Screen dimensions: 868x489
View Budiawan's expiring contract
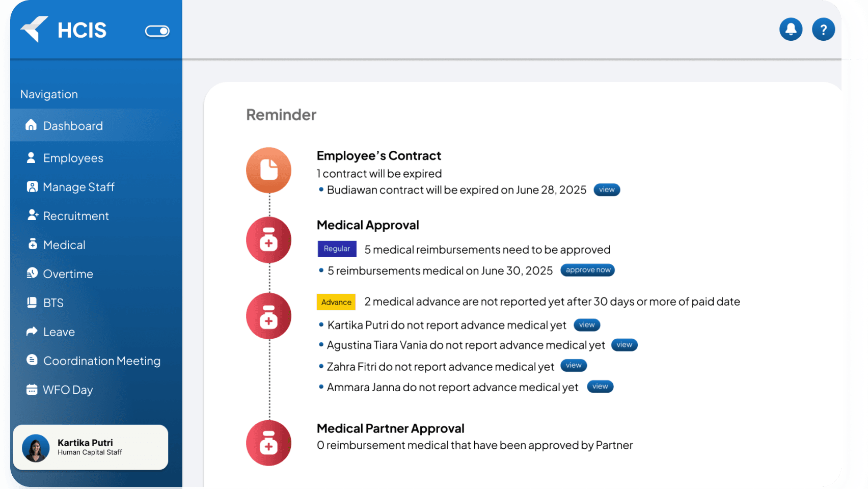[606, 190]
